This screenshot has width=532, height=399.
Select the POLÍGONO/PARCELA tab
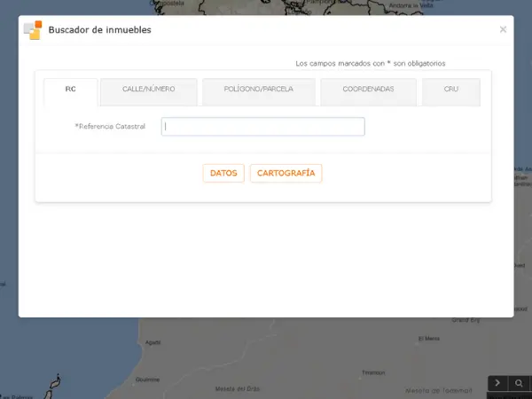(258, 90)
